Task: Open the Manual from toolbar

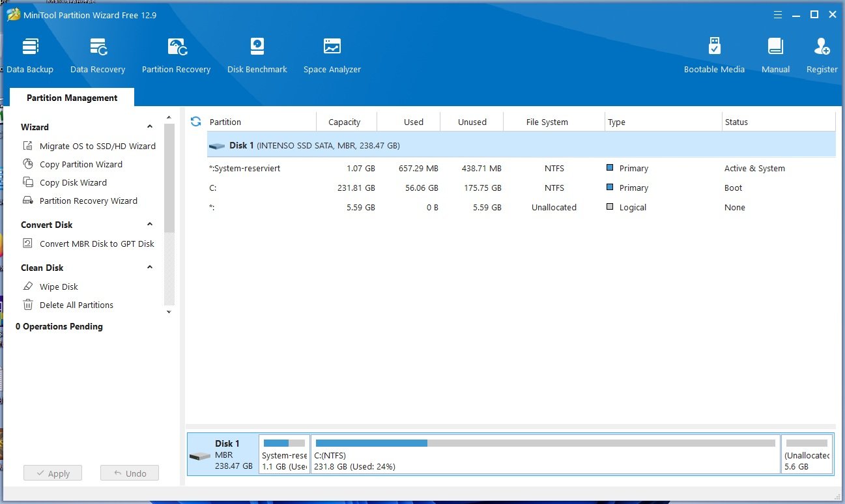Action: (775, 55)
